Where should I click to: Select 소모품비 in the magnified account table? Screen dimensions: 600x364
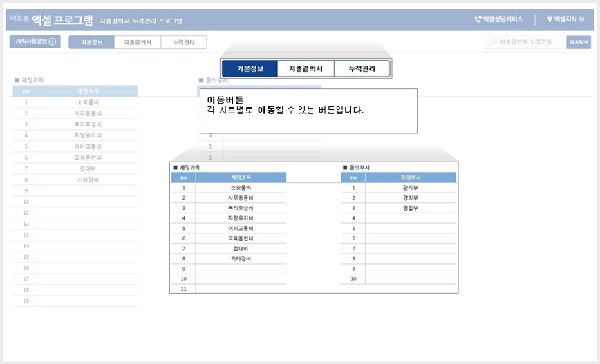[x=241, y=188]
